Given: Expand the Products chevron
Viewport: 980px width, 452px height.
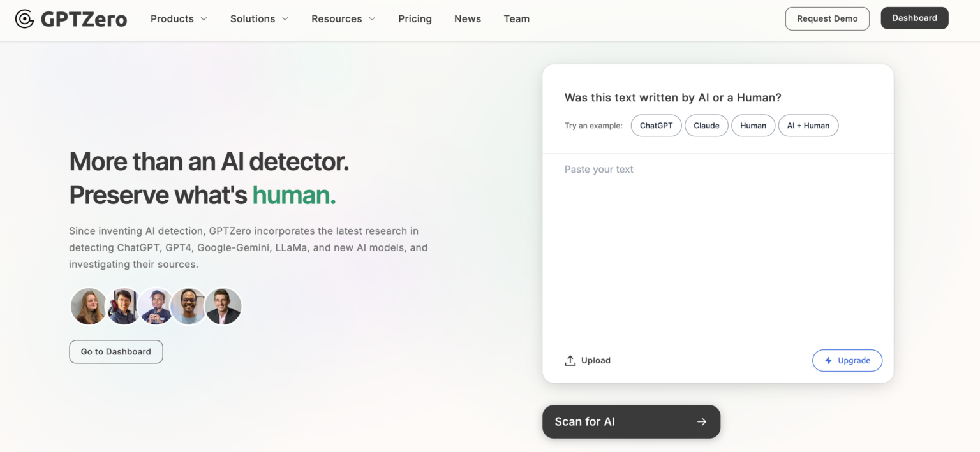Looking at the screenshot, I should click(x=204, y=19).
